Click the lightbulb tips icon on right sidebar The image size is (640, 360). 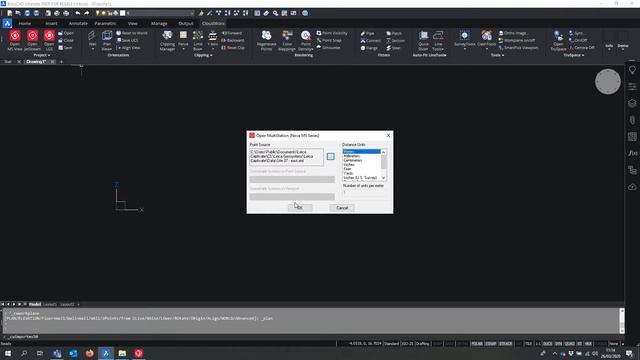coord(632,70)
